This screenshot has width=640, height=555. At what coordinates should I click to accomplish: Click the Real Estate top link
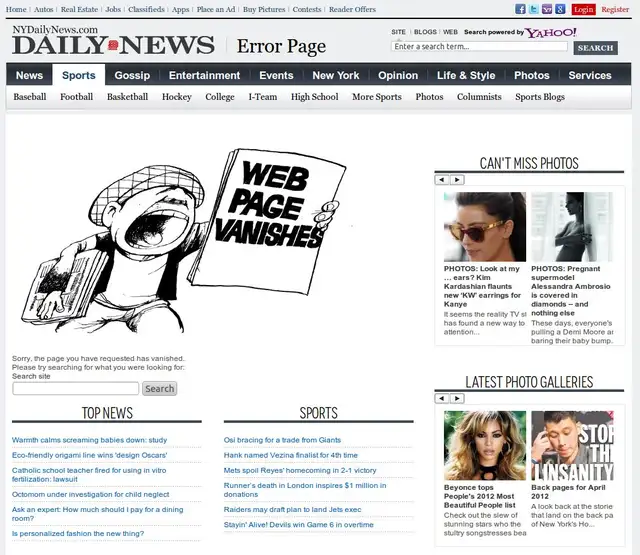coord(79,9)
